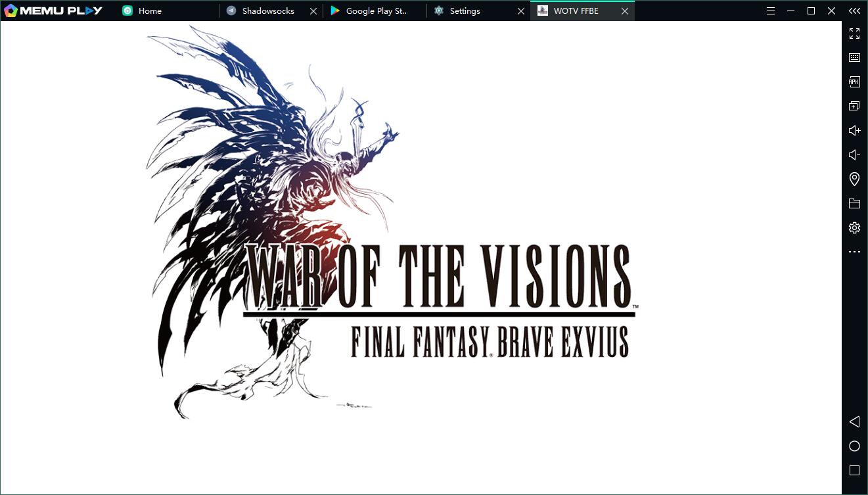Open the keyboard mapping tool
This screenshot has width=868, height=495.
(x=854, y=58)
